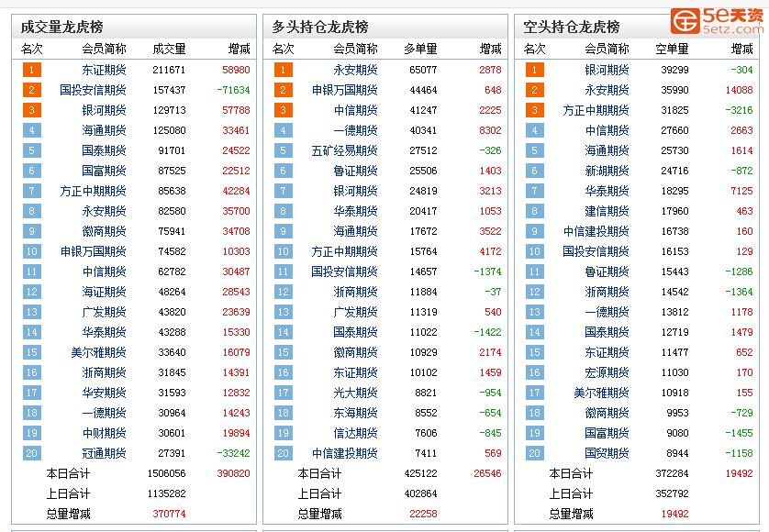Open 永安期货 in the 多头持仓龙虎榜 table
This screenshot has width=769, height=532.
click(x=355, y=70)
